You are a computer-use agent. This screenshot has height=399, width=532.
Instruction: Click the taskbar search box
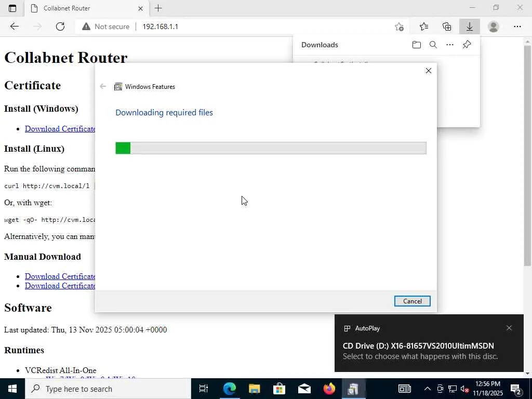[x=108, y=389]
